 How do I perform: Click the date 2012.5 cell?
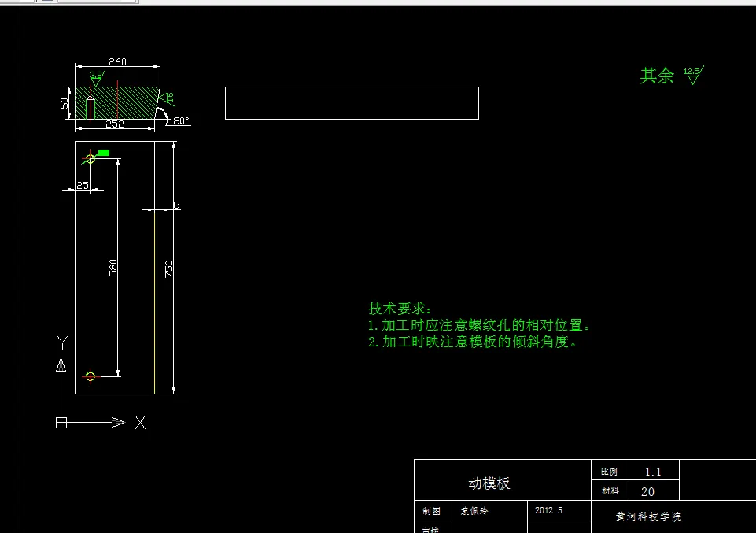coord(559,510)
